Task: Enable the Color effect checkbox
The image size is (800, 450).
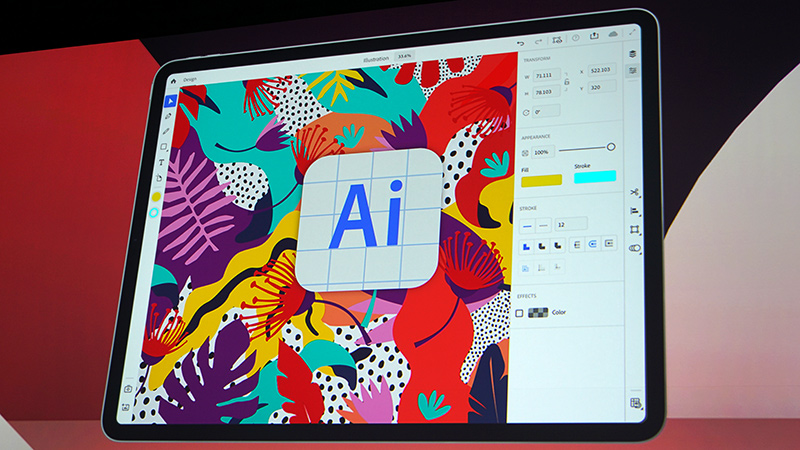Action: pos(519,313)
